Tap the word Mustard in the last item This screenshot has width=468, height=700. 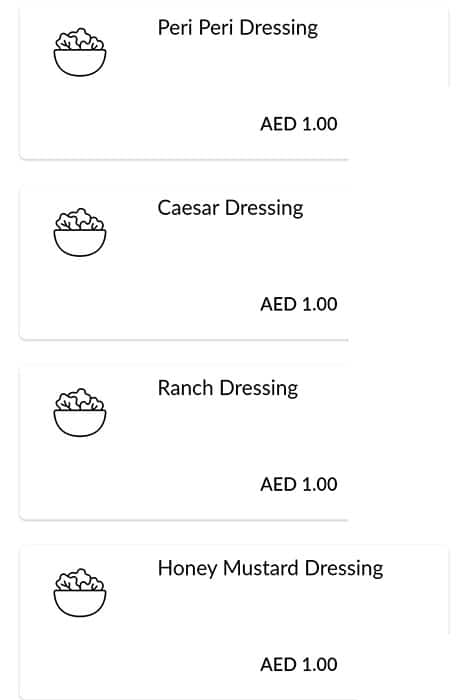click(261, 568)
